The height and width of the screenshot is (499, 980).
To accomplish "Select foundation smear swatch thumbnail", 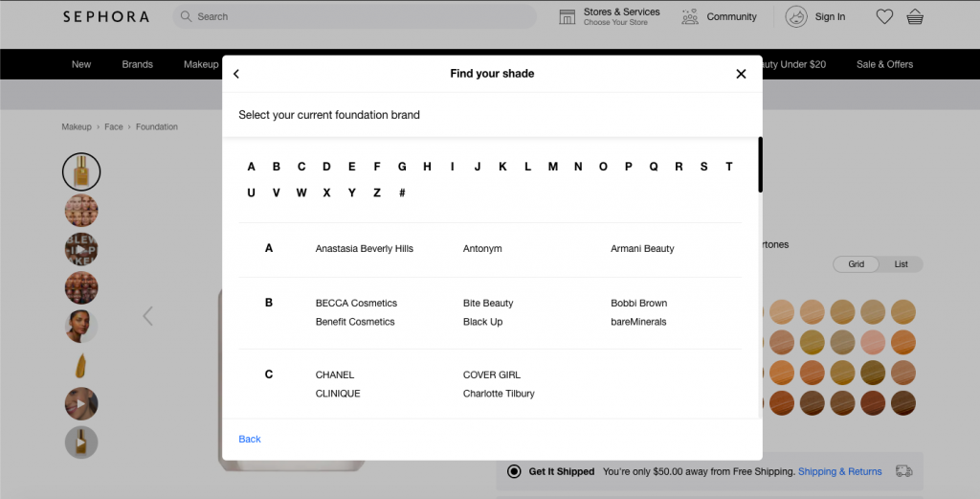I will coord(81,365).
